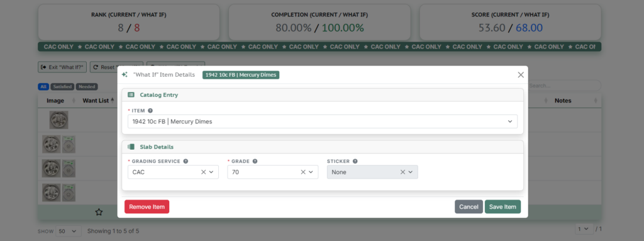Click the Cancel button
Viewport: 644px width, 241px height.
(x=469, y=207)
